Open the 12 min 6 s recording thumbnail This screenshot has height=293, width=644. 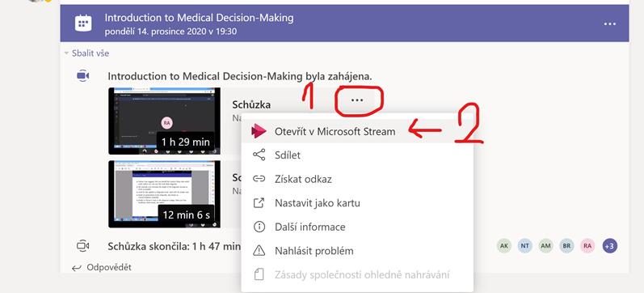click(x=164, y=193)
